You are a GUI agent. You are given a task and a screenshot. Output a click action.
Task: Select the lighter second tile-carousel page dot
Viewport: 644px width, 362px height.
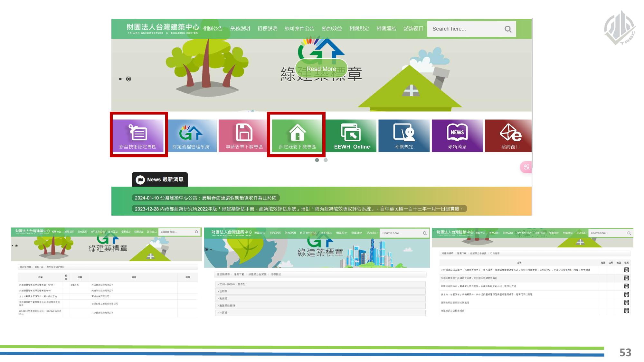(x=326, y=160)
